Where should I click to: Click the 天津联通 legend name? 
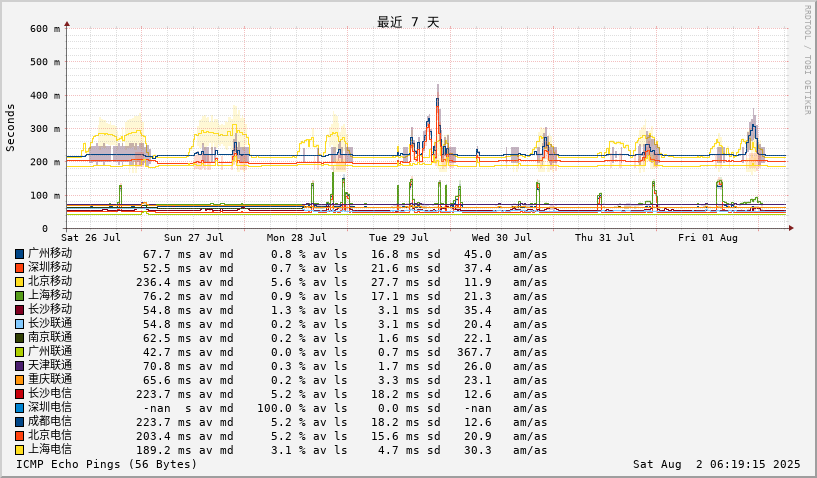coord(50,366)
